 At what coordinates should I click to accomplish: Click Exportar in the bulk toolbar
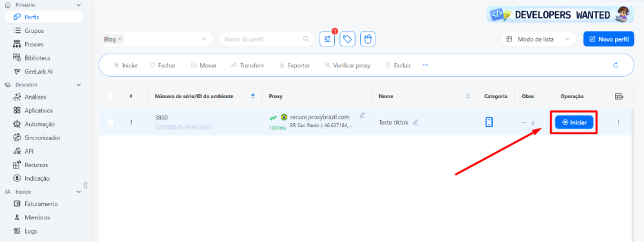tap(294, 65)
